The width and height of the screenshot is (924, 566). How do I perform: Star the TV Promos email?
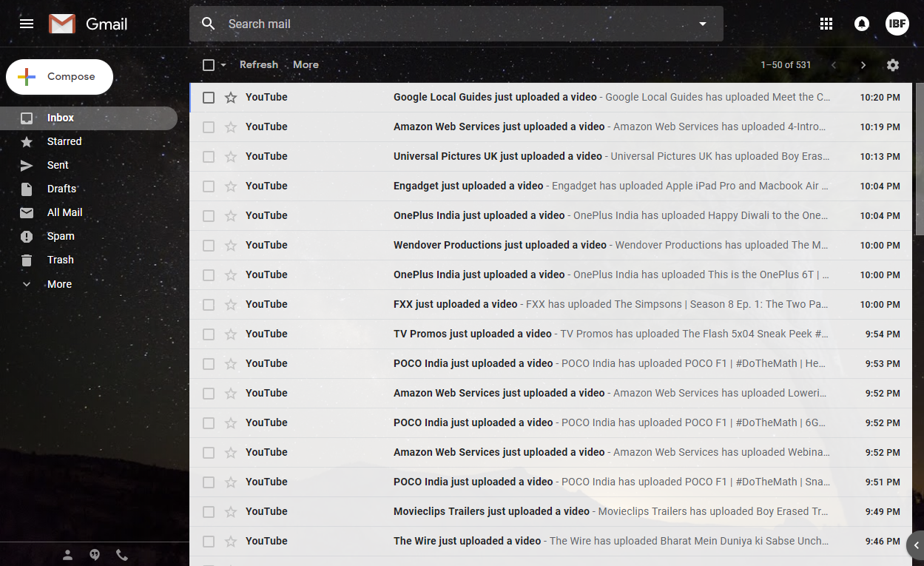pyautogui.click(x=231, y=334)
